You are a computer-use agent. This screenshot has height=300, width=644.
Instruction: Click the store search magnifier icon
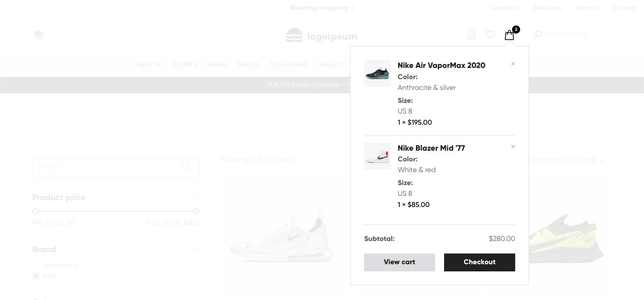[538, 34]
